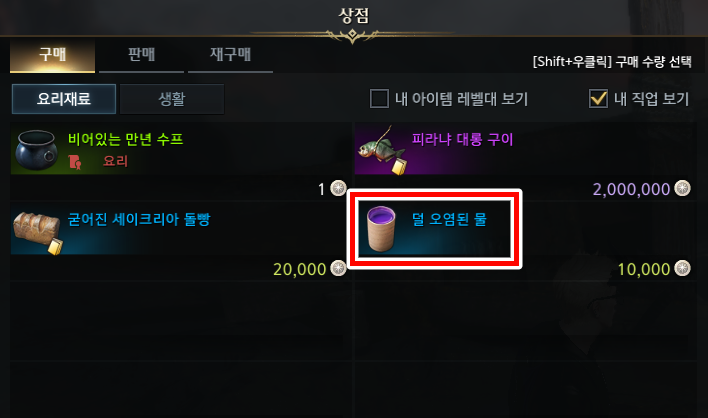Open the 재구매 tab
Screen dimensions: 708x418
230,55
